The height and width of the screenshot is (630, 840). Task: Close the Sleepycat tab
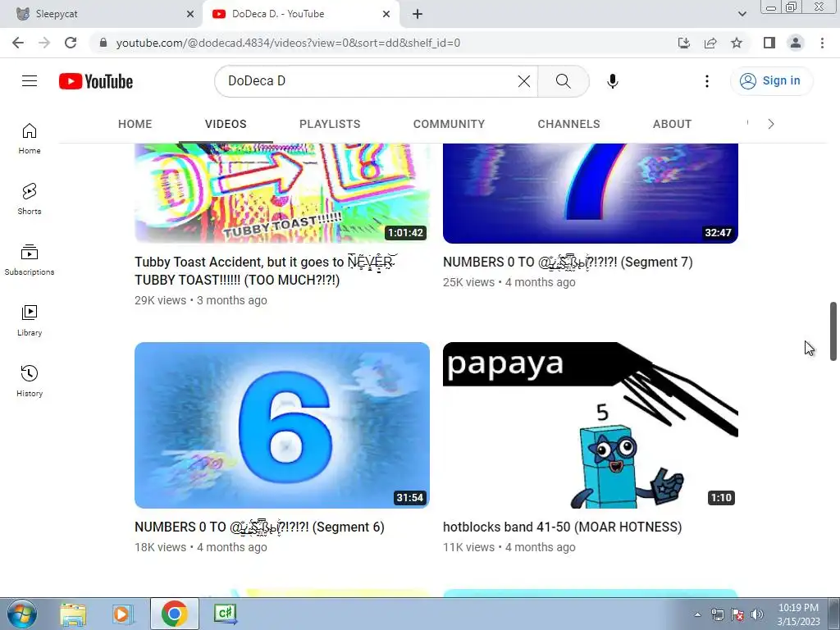click(x=190, y=14)
